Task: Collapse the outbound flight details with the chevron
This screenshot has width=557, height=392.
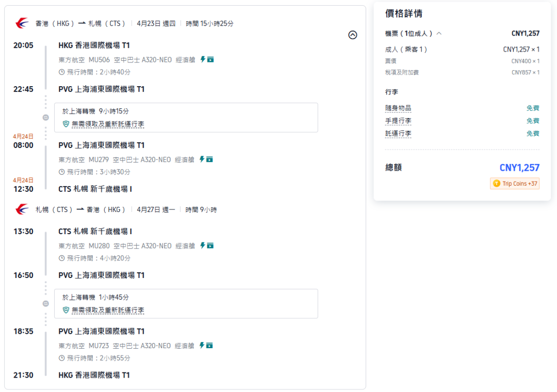Action: [353, 35]
